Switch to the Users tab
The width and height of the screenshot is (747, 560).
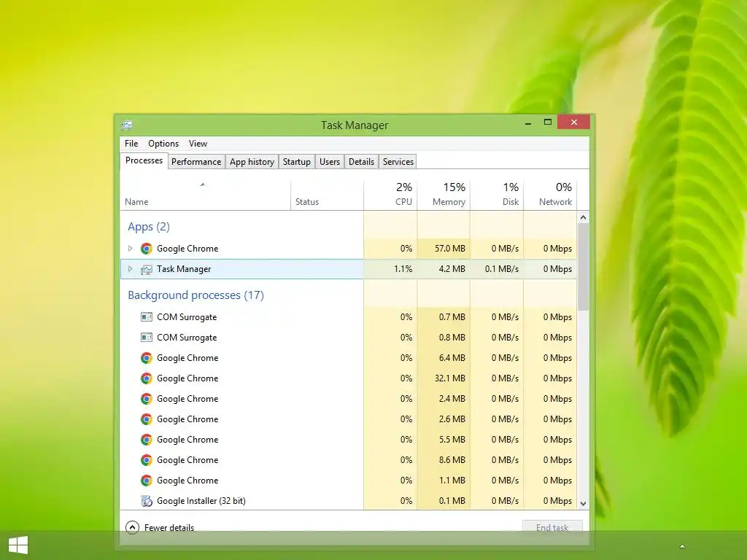[330, 162]
